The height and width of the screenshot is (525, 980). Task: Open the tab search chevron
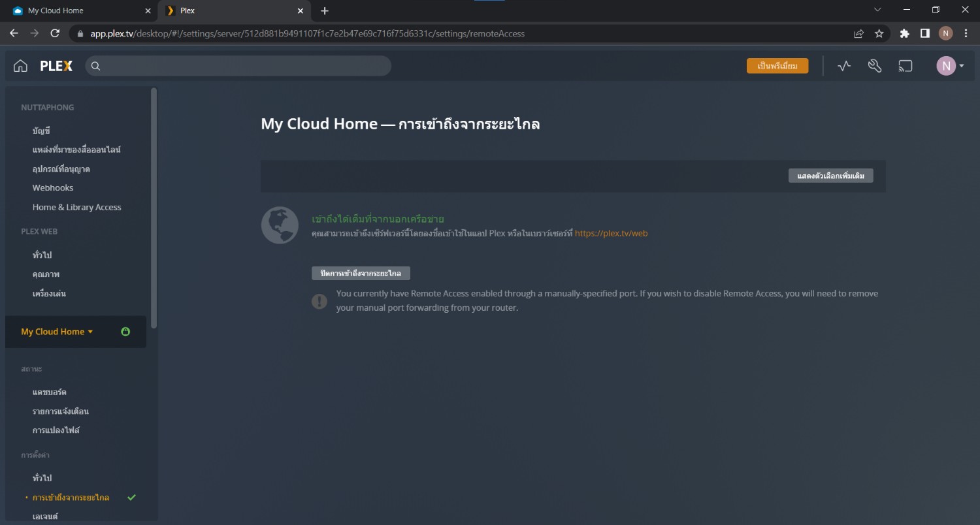[x=877, y=10]
